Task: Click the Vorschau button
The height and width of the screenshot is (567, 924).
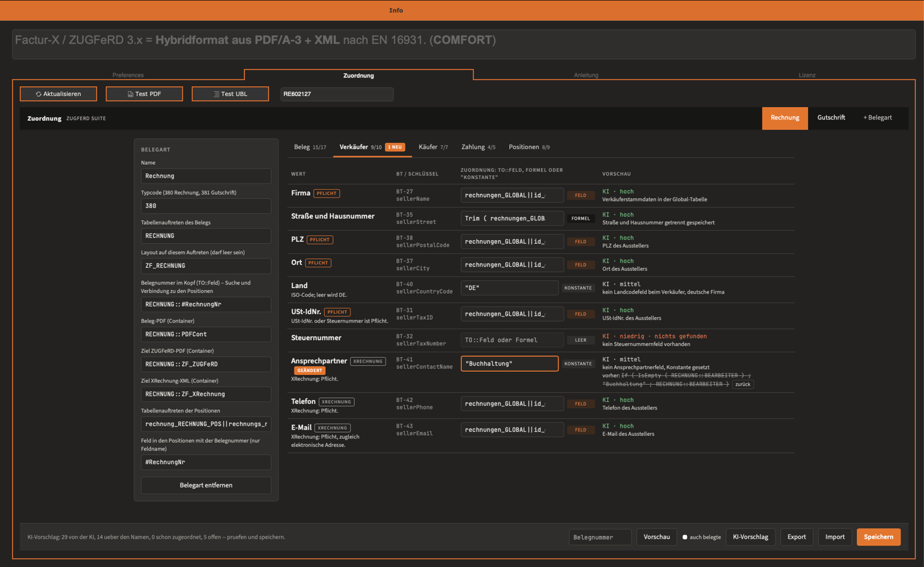Action: click(657, 537)
